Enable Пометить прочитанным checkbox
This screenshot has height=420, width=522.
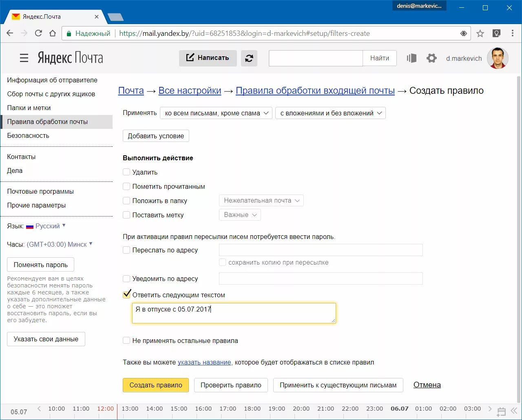click(126, 186)
